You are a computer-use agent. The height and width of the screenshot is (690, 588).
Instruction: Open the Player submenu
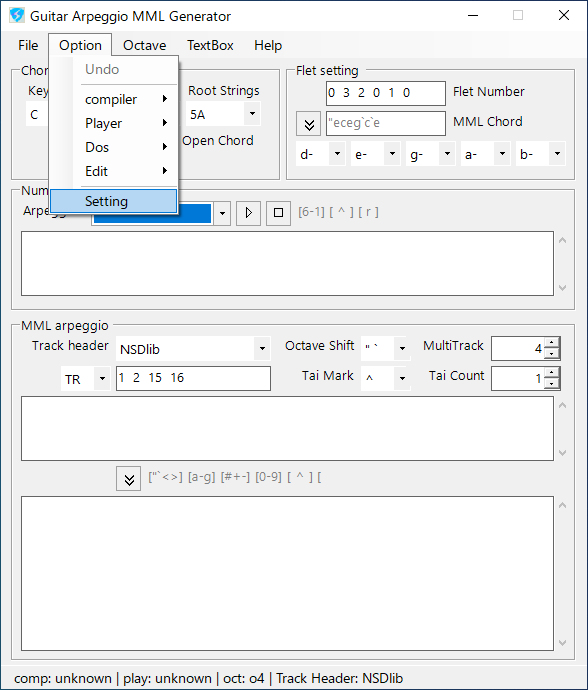pyautogui.click(x=126, y=123)
